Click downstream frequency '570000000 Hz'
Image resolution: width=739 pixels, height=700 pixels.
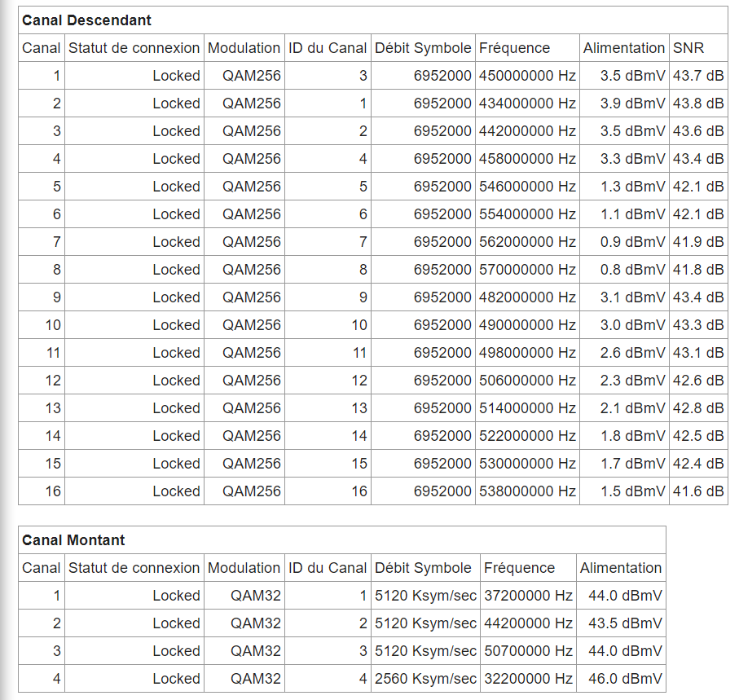[x=527, y=270]
